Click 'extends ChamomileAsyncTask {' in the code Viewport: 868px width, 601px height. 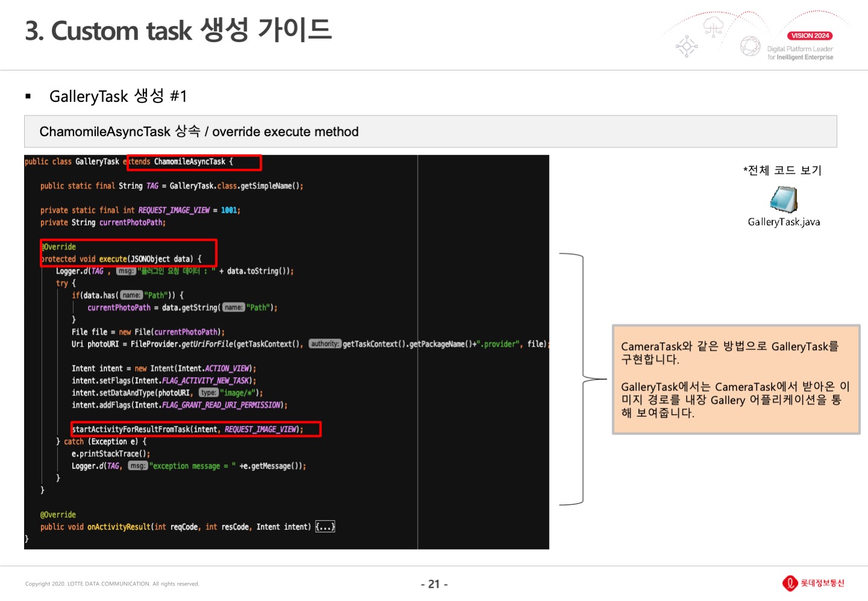(x=178, y=162)
